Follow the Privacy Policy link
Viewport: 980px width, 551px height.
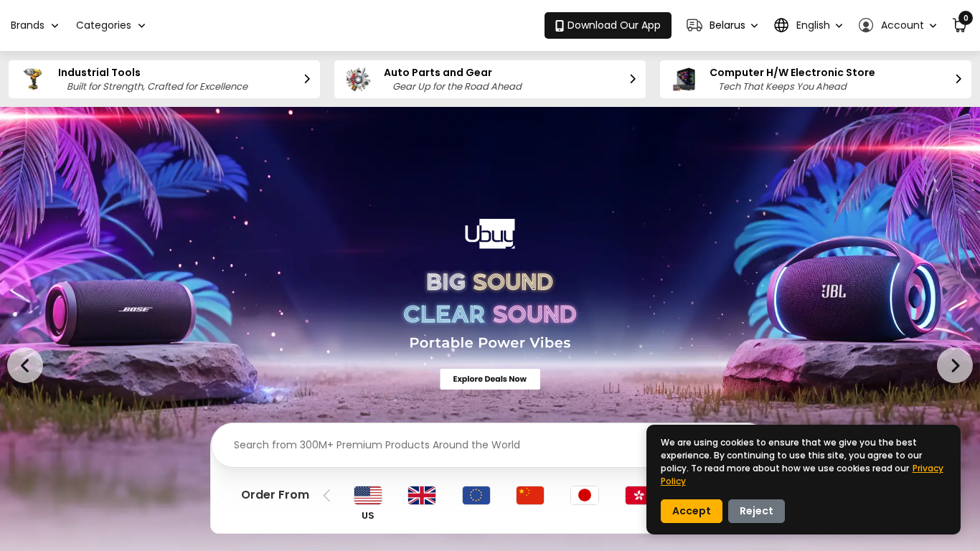point(802,474)
